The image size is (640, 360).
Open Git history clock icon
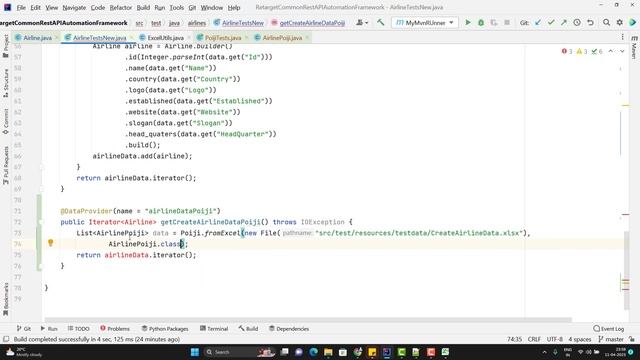577,23
